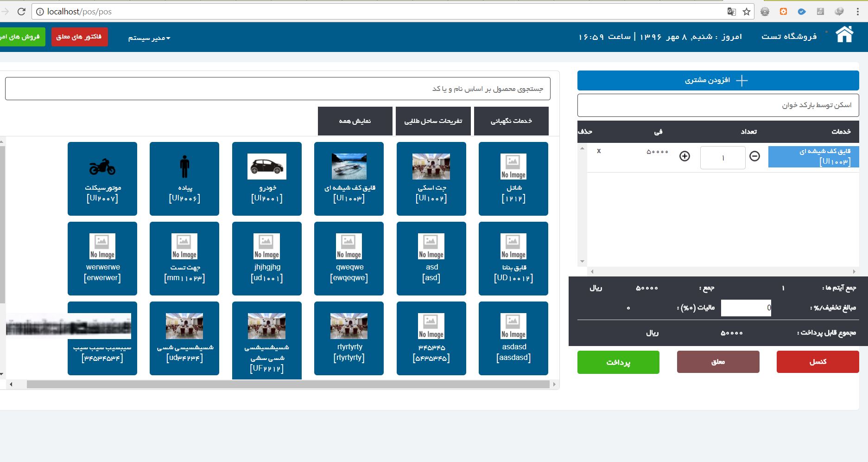The width and height of the screenshot is (868, 462).
Task: Remove cart item with the x icon
Action: (599, 151)
